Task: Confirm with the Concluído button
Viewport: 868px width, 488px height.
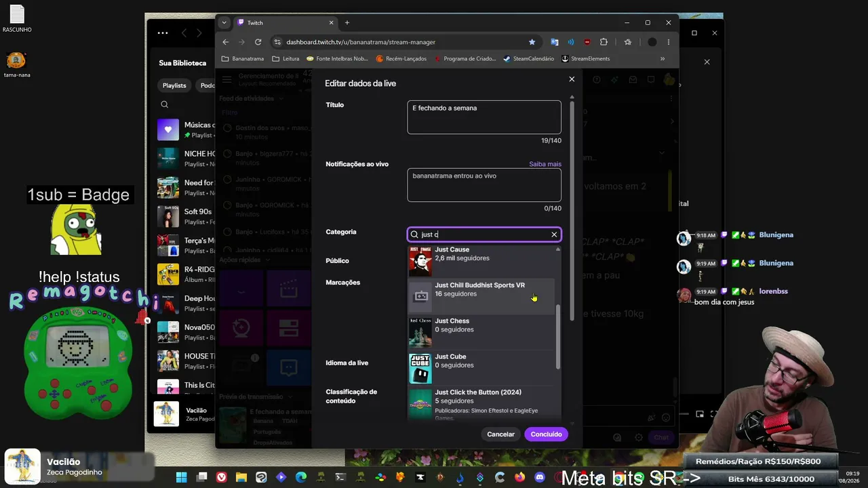Action: click(x=546, y=434)
